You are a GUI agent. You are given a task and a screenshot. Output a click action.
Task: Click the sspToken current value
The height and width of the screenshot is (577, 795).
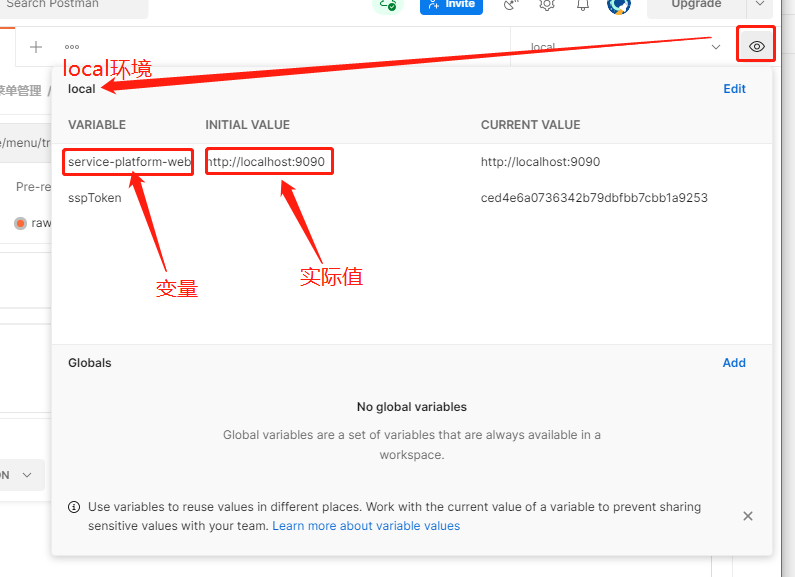pyautogui.click(x=594, y=198)
